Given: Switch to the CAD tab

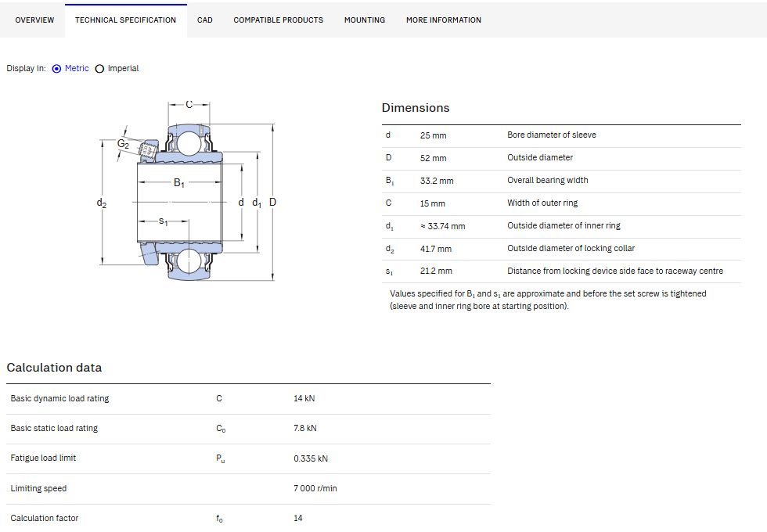Looking at the screenshot, I should coord(205,20).
